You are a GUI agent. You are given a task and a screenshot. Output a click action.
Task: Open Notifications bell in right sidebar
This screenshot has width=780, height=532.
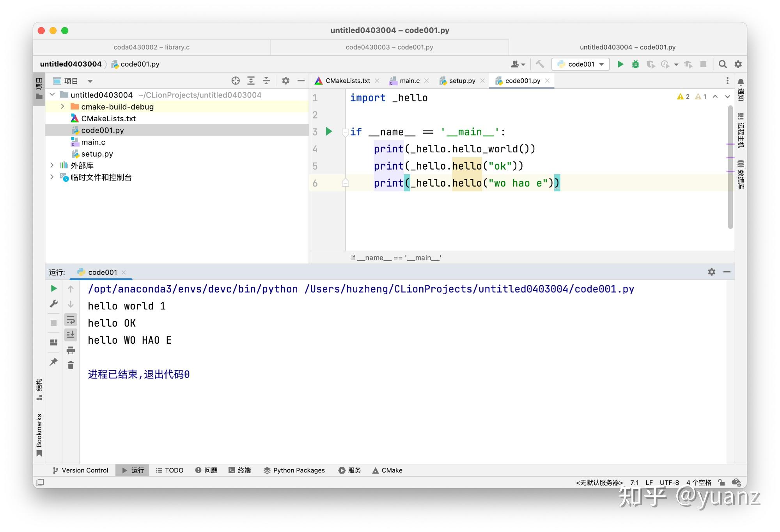tap(741, 82)
